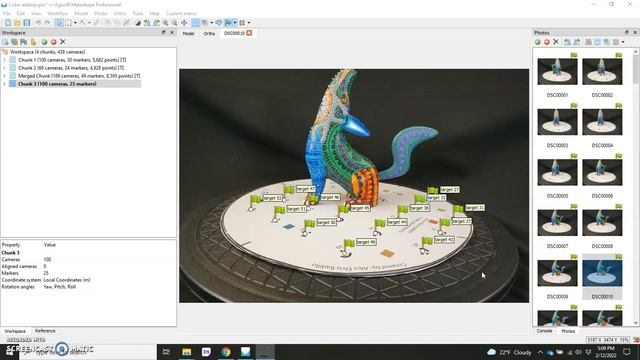Open the Custom menu
The image size is (640, 360).
pyautogui.click(x=181, y=13)
